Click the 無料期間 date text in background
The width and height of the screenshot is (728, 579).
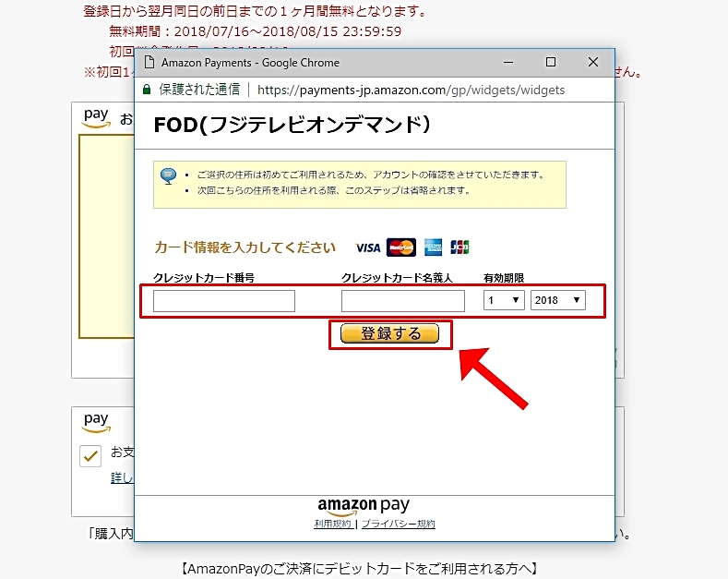coord(255,31)
